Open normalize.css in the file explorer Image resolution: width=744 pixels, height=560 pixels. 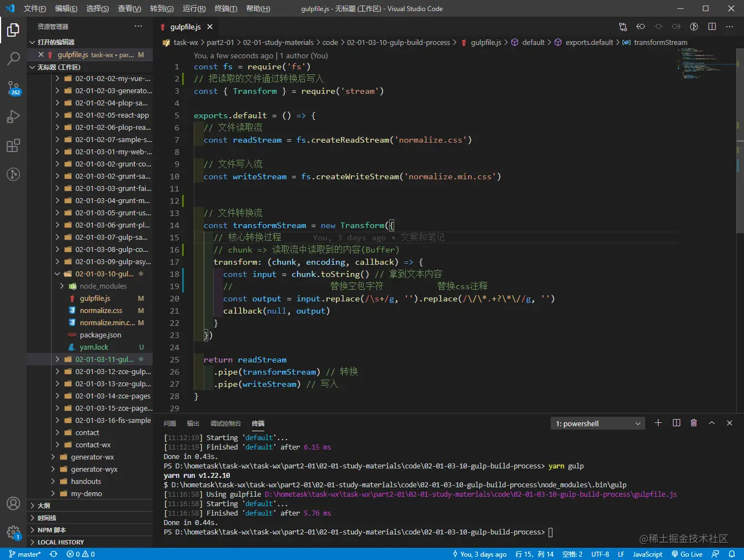pos(100,311)
